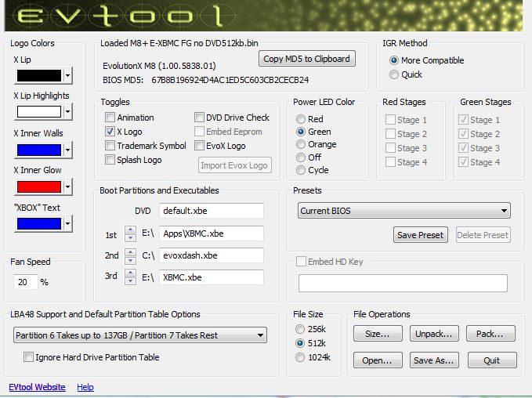Select the white X Lip Highlights swatch

pos(39,111)
